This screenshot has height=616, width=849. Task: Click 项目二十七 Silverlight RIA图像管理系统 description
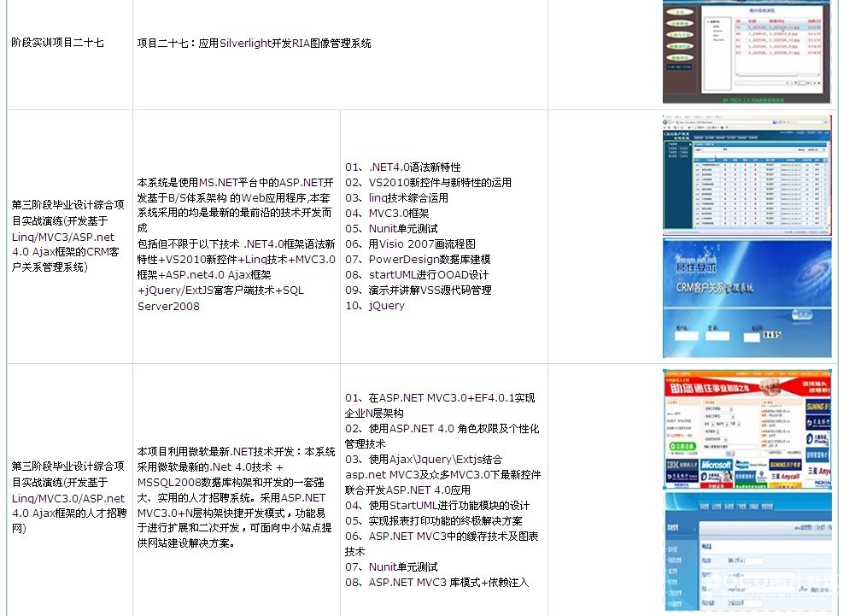click(x=255, y=43)
